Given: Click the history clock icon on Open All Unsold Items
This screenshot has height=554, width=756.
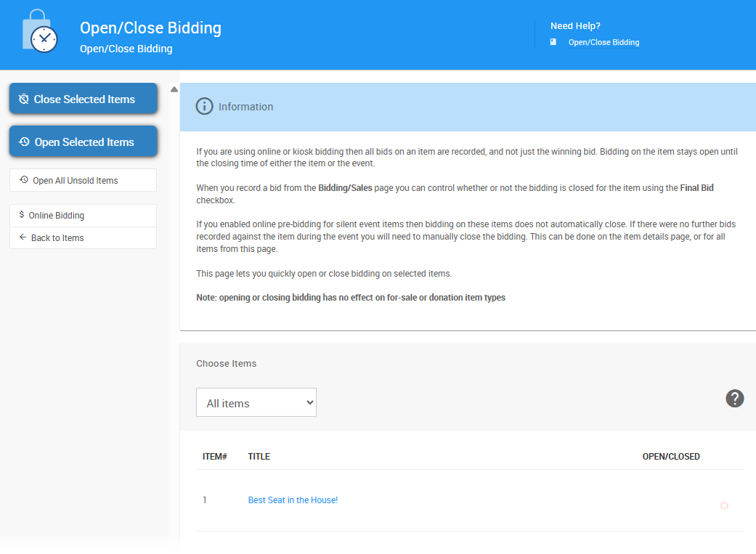Looking at the screenshot, I should 24,180.
